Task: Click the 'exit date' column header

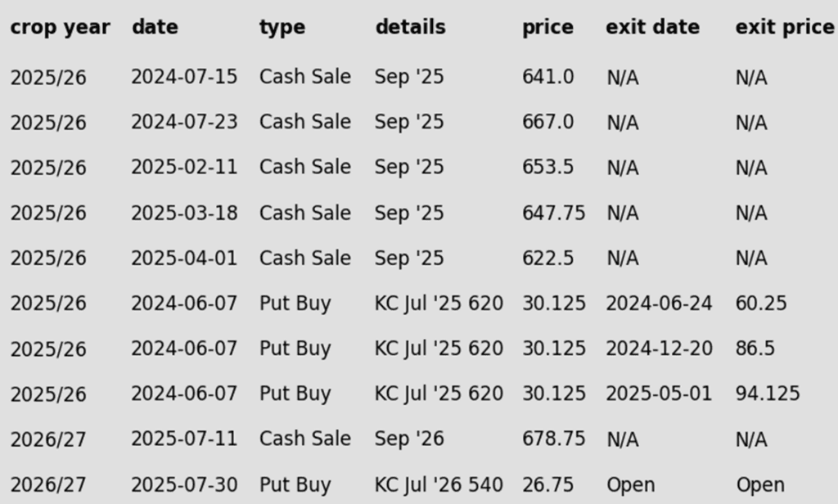Action: 652,27
